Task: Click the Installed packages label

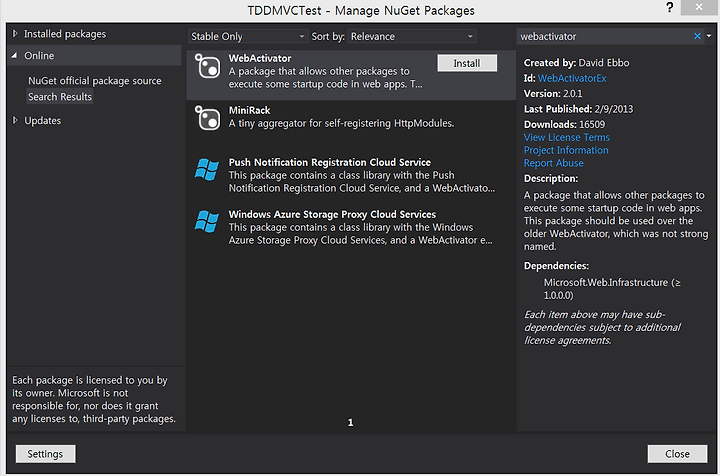Action: 65,34
